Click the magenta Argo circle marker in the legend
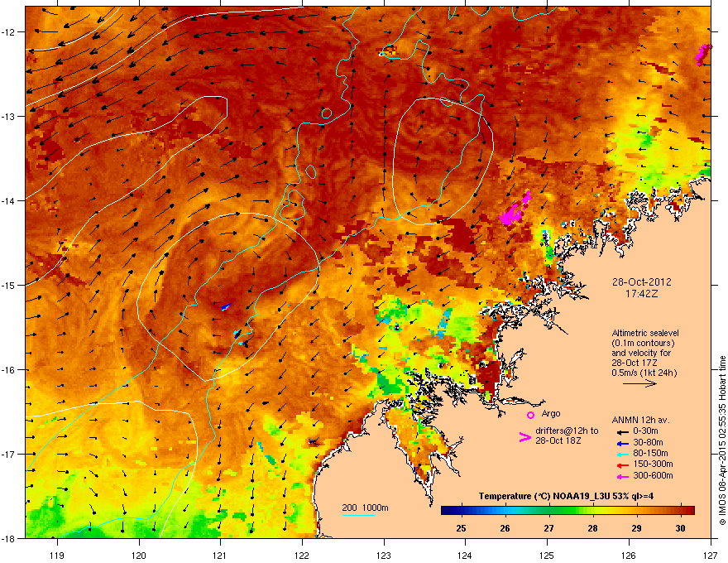The image size is (728, 563). click(530, 416)
